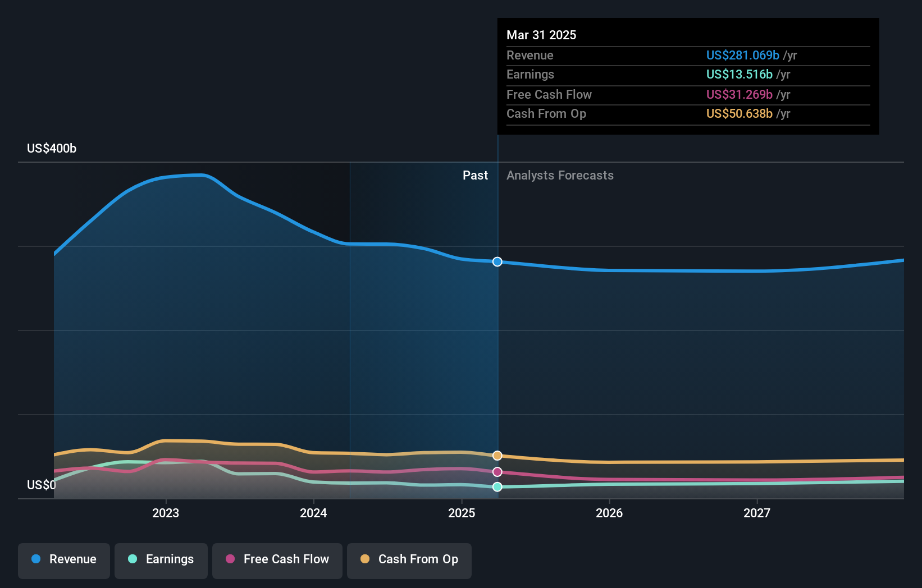Click the Mar 31 2025 tooltip date
The width and height of the screenshot is (922, 588).
pos(541,35)
